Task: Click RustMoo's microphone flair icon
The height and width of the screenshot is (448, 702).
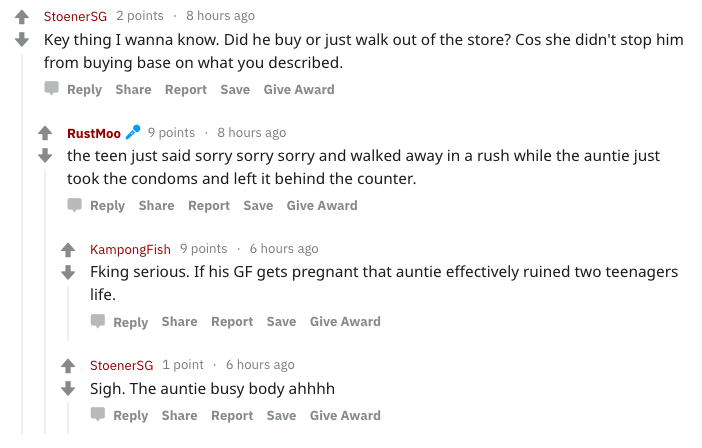Action: point(133,132)
